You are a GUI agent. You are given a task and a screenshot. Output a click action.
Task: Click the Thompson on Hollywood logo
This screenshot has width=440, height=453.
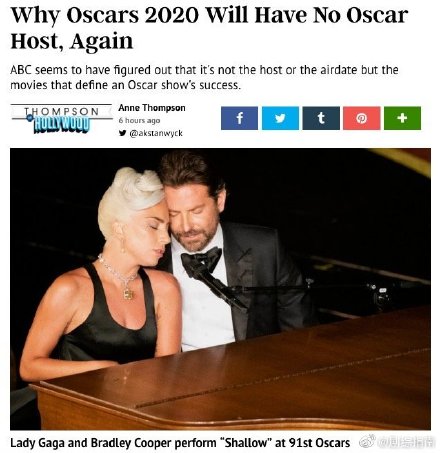click(x=61, y=119)
